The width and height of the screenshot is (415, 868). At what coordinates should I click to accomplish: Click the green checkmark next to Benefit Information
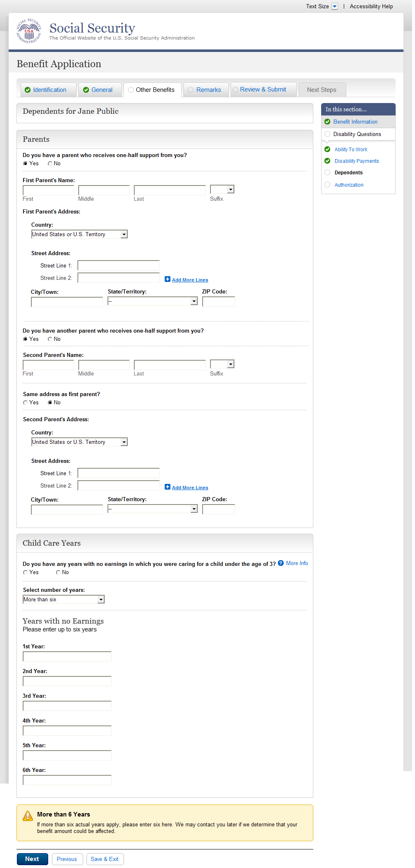tap(327, 122)
